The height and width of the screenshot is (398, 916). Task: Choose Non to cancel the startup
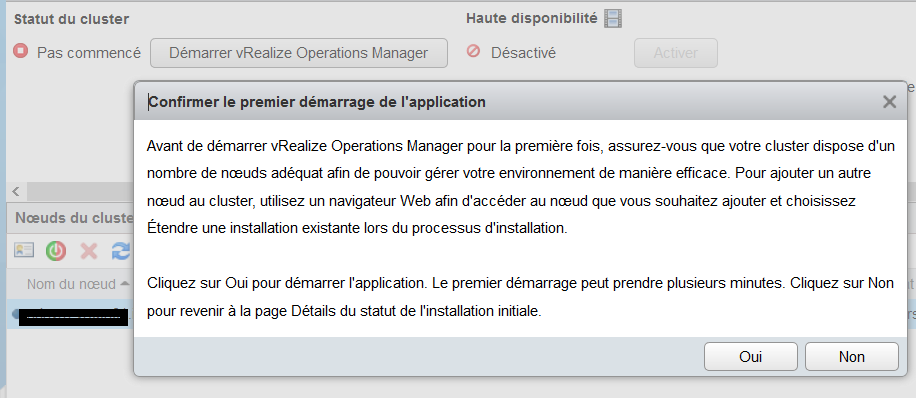click(852, 357)
